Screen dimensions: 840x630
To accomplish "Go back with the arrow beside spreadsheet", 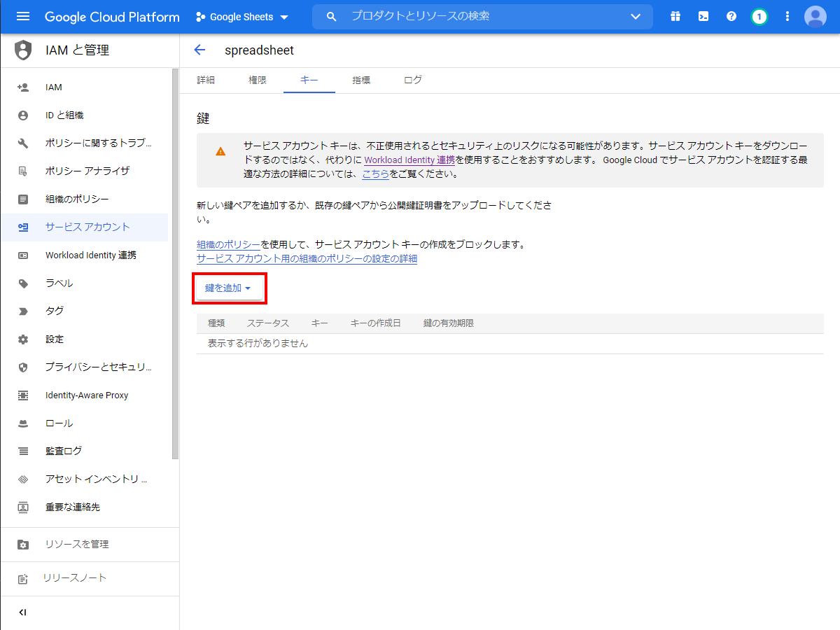I will [x=199, y=50].
